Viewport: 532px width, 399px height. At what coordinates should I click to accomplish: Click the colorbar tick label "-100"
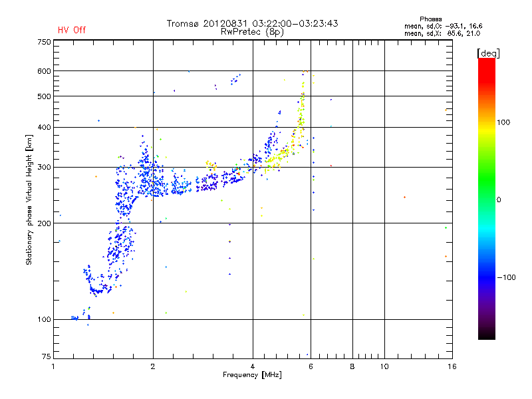coord(506,277)
